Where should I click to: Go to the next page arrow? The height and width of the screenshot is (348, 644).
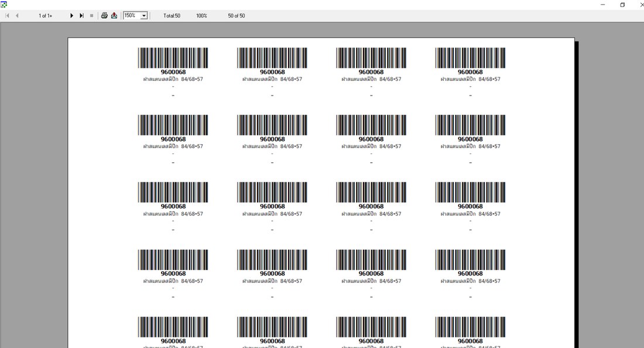click(71, 16)
